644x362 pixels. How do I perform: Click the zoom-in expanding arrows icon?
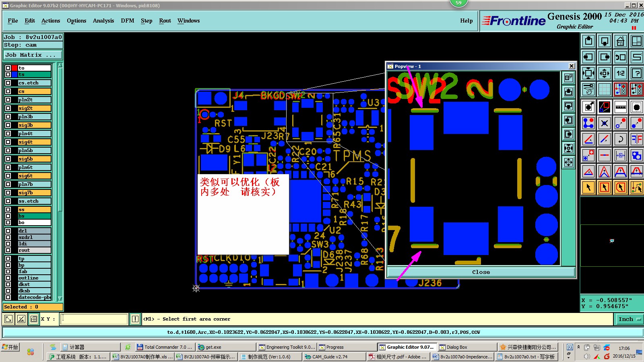(588, 73)
